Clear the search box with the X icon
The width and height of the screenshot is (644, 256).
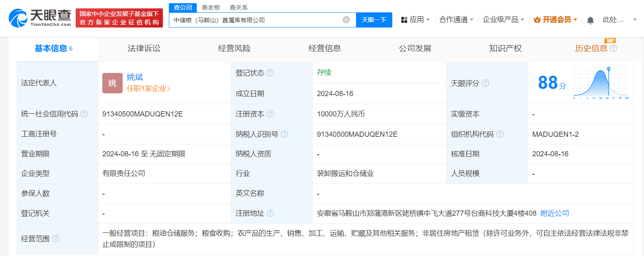point(346,20)
